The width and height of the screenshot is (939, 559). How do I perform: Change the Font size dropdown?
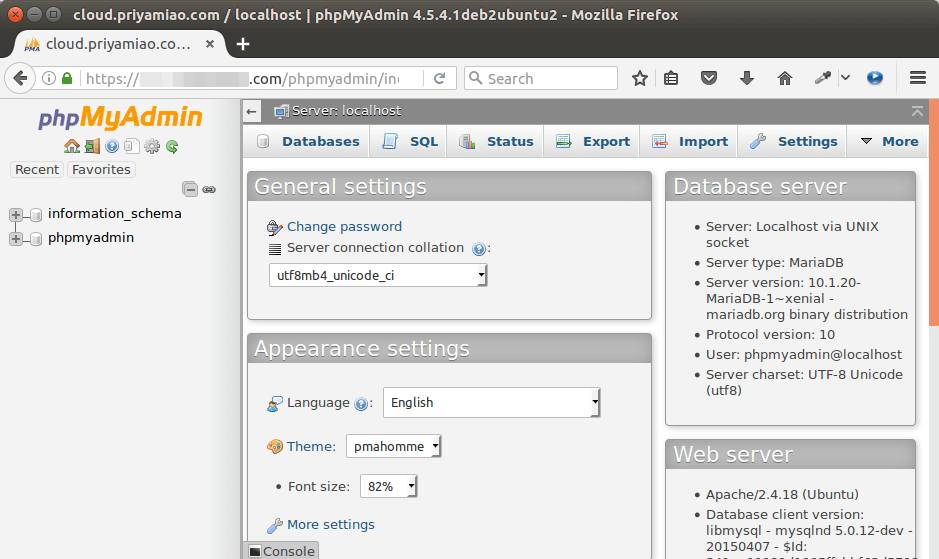(x=388, y=487)
